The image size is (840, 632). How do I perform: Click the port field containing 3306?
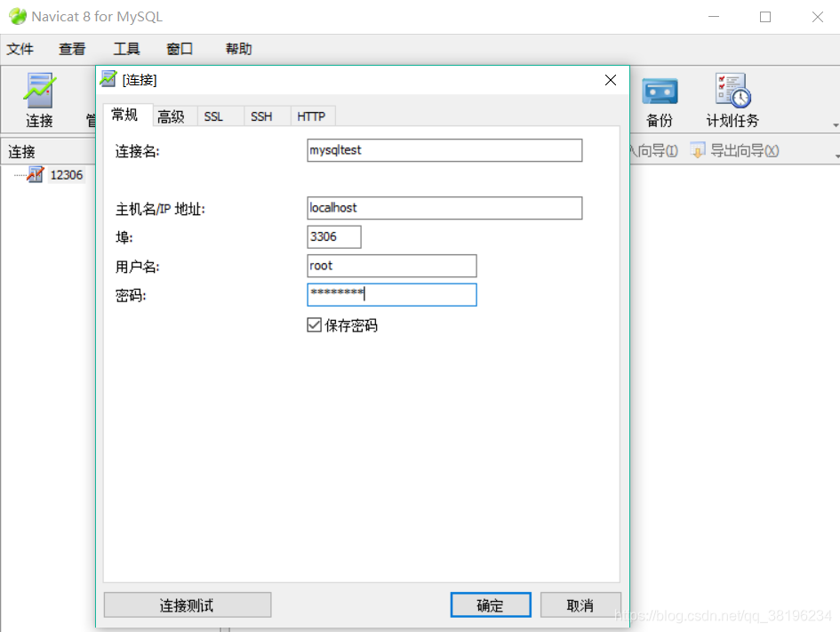coord(334,236)
